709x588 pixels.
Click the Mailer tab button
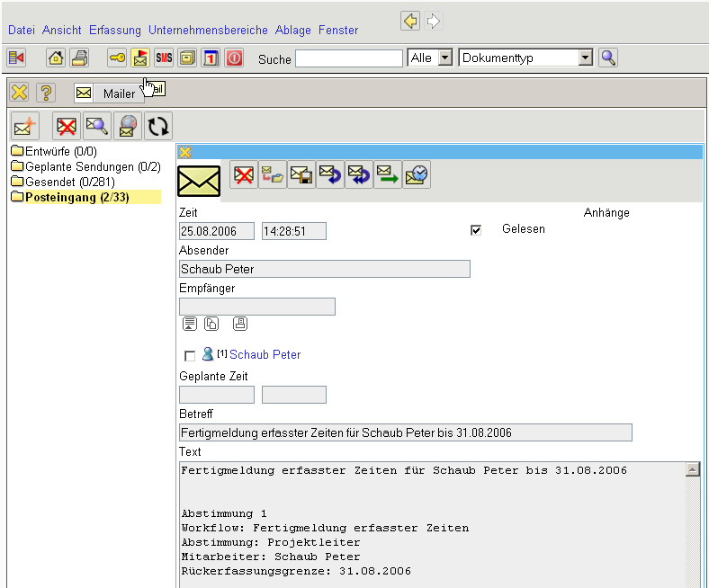click(107, 94)
